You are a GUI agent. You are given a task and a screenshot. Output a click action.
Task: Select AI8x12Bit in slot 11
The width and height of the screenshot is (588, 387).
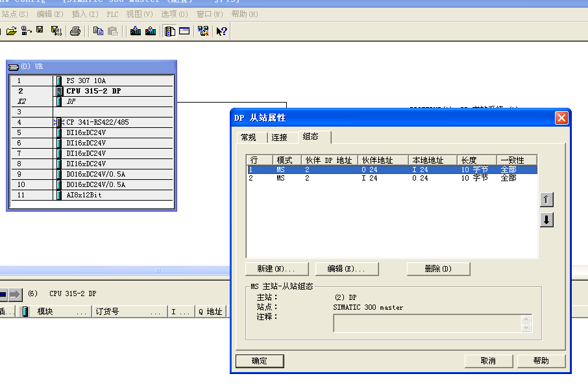[x=92, y=195]
